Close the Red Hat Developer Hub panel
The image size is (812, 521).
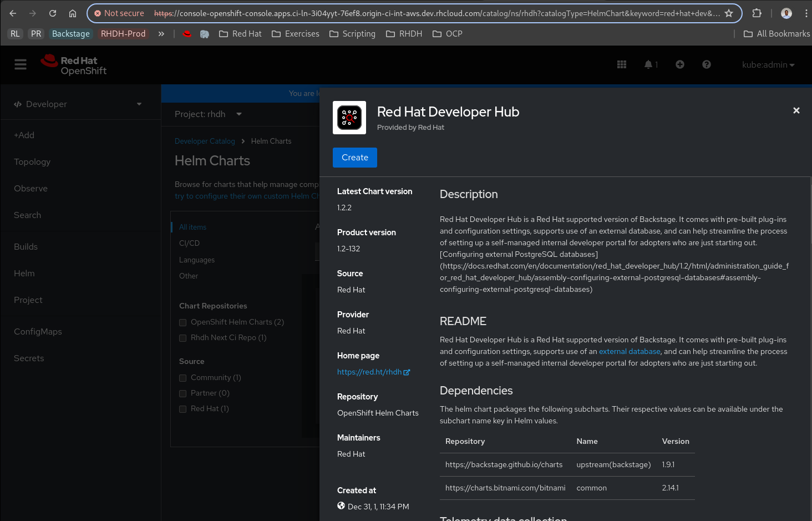[796, 110]
